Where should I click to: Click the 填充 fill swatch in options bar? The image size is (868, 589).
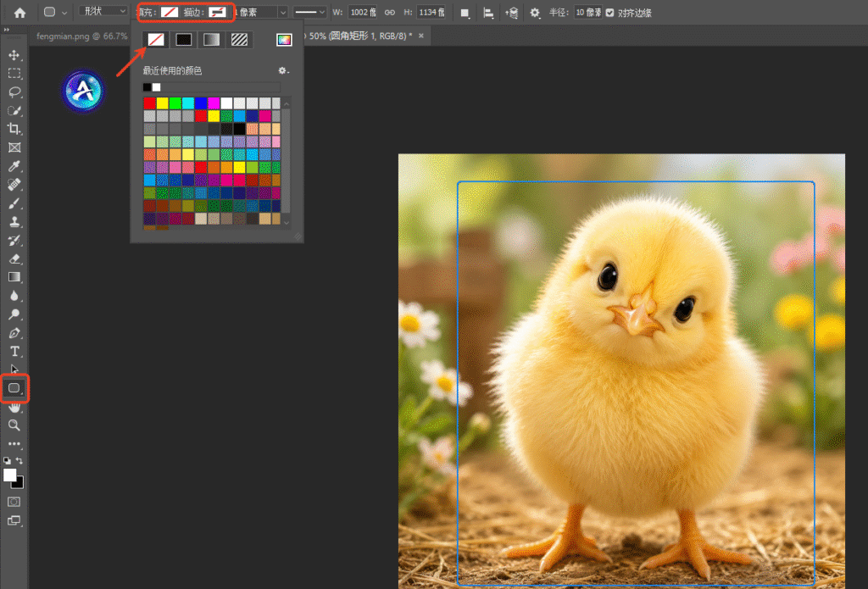point(170,12)
